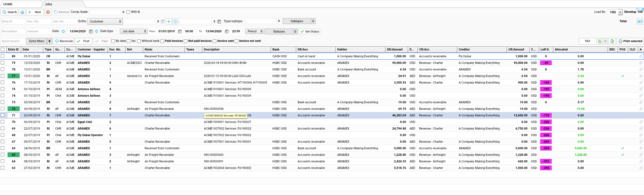Click the entity refresh arrow icon
The height and width of the screenshot is (195, 644).
[163, 21]
